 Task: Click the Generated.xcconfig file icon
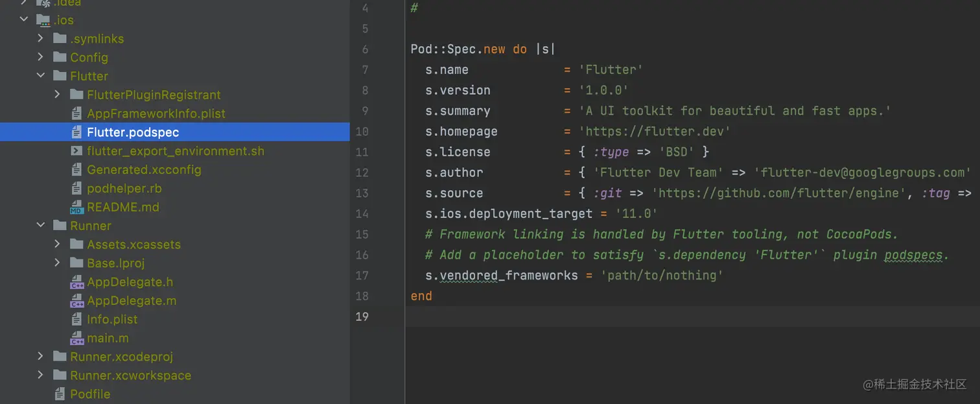(x=76, y=170)
